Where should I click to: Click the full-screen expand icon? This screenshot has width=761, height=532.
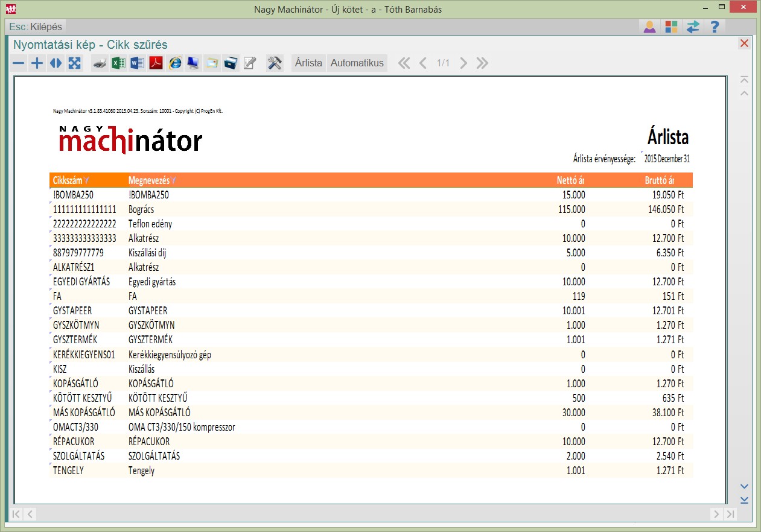tap(74, 63)
